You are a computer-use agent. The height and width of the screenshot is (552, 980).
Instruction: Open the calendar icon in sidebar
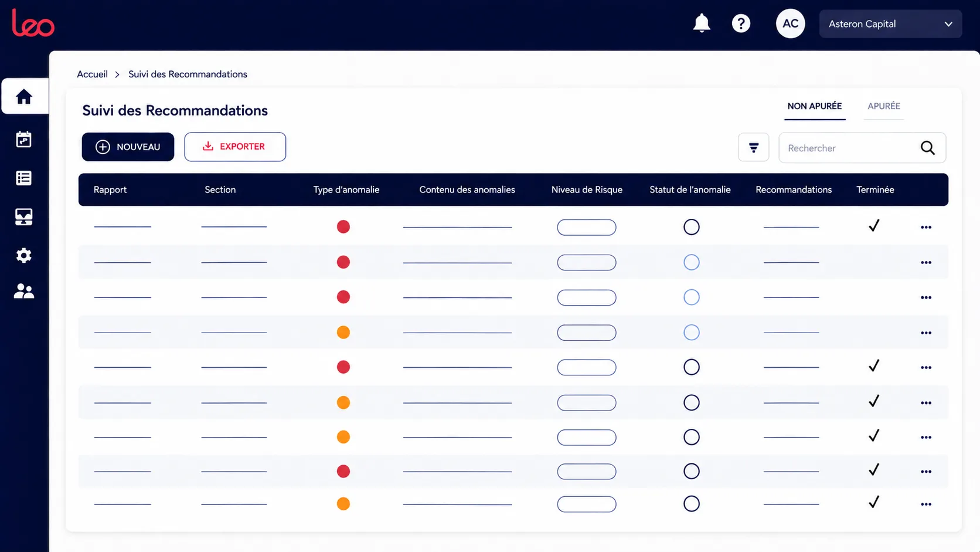[24, 139]
